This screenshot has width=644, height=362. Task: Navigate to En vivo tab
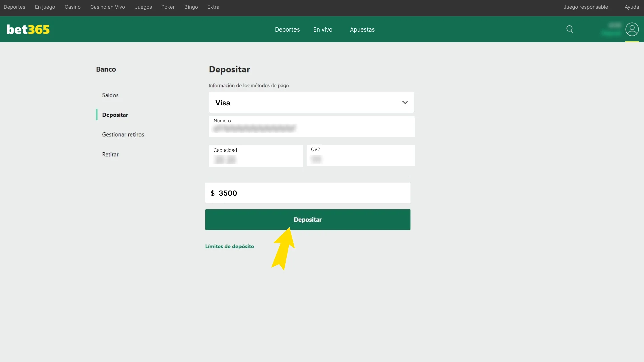(322, 29)
